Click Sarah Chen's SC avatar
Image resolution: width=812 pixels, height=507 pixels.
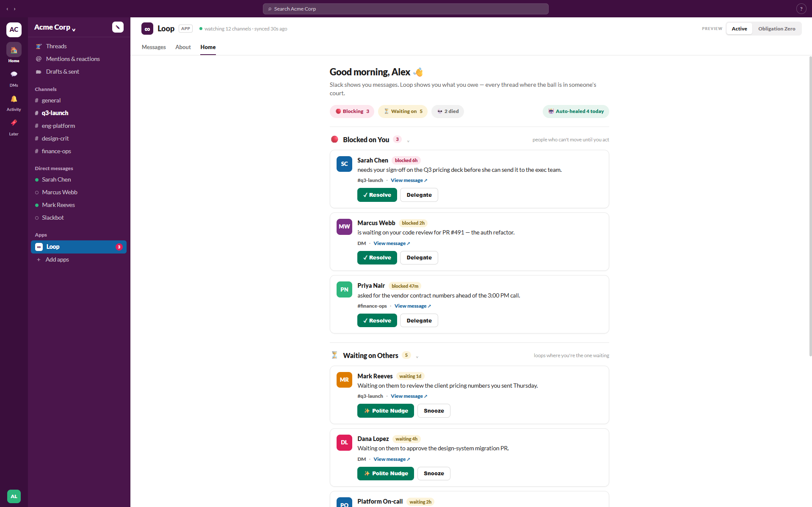[344, 164]
